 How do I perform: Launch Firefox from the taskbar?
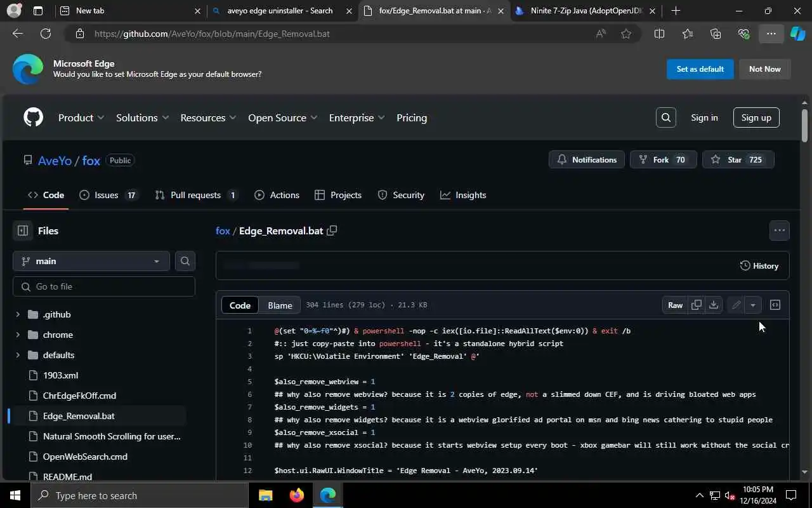coord(296,495)
